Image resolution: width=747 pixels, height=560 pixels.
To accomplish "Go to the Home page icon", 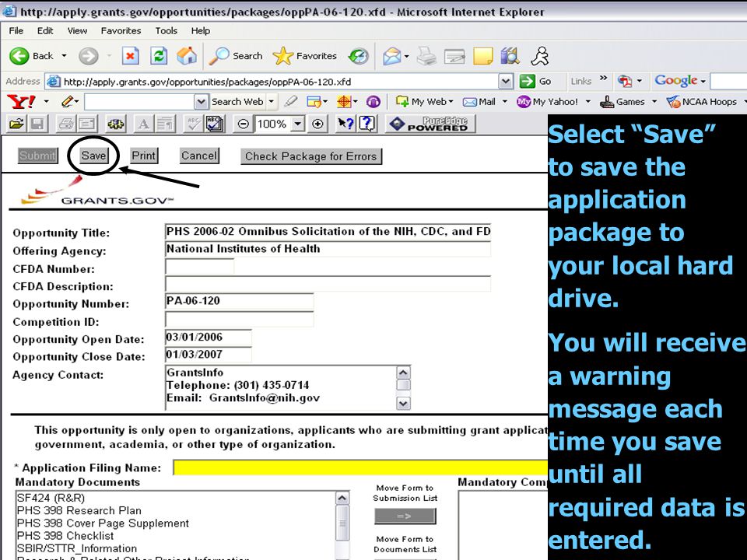I will point(187,56).
